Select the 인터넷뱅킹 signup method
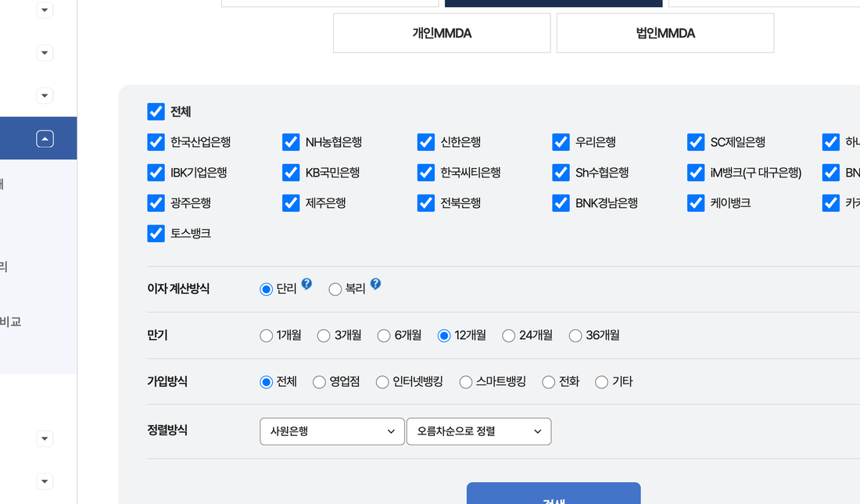This screenshot has width=860, height=504. click(382, 382)
